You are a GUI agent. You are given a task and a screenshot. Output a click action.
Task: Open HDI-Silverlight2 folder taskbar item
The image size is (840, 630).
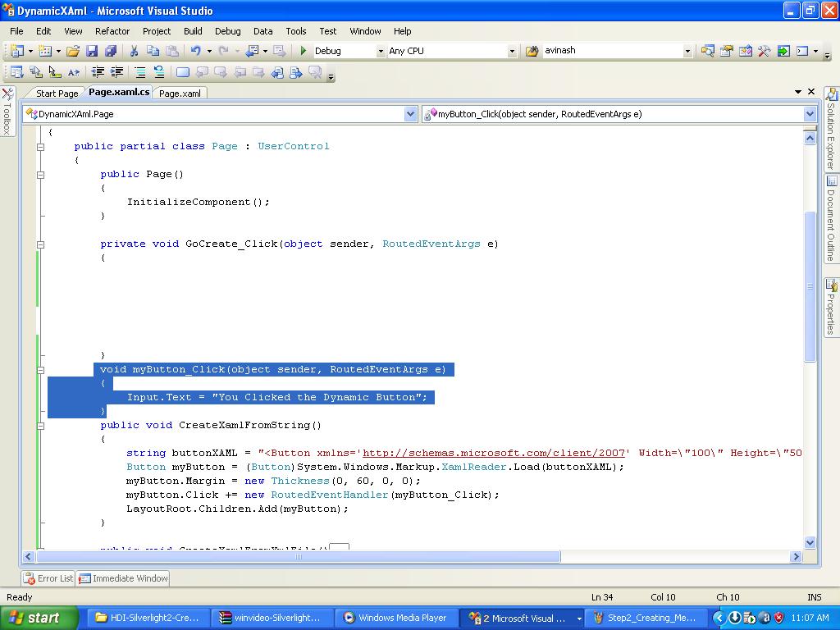[x=148, y=619]
